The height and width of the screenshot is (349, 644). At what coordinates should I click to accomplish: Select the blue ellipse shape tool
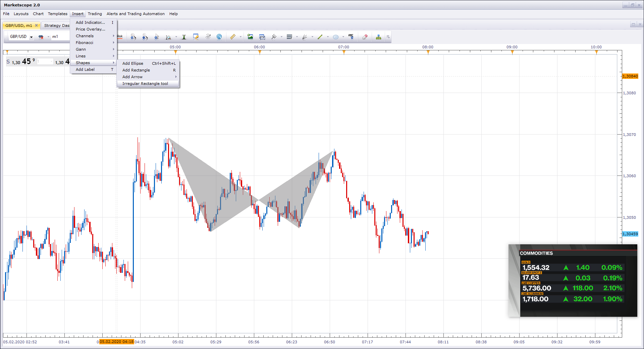point(336,37)
